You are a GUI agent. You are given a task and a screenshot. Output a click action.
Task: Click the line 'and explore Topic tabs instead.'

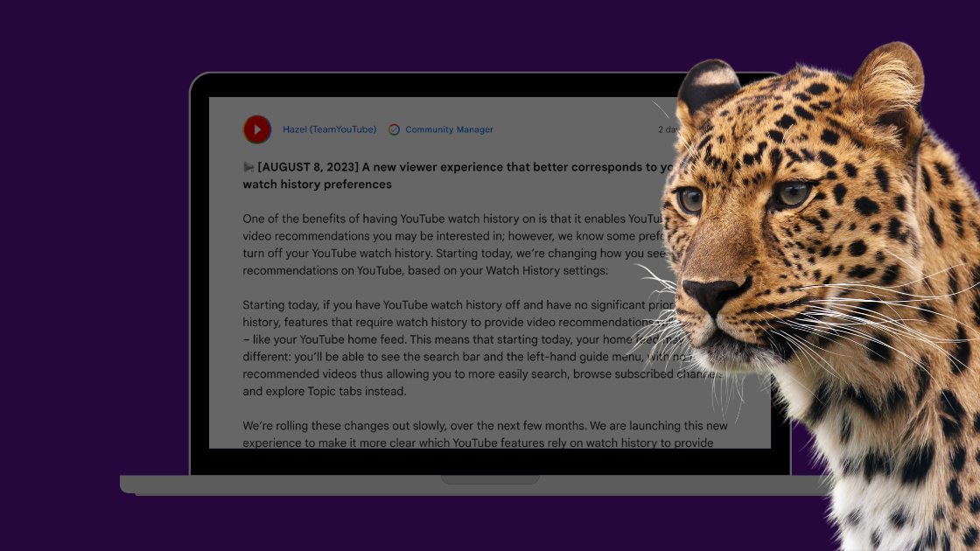(325, 391)
